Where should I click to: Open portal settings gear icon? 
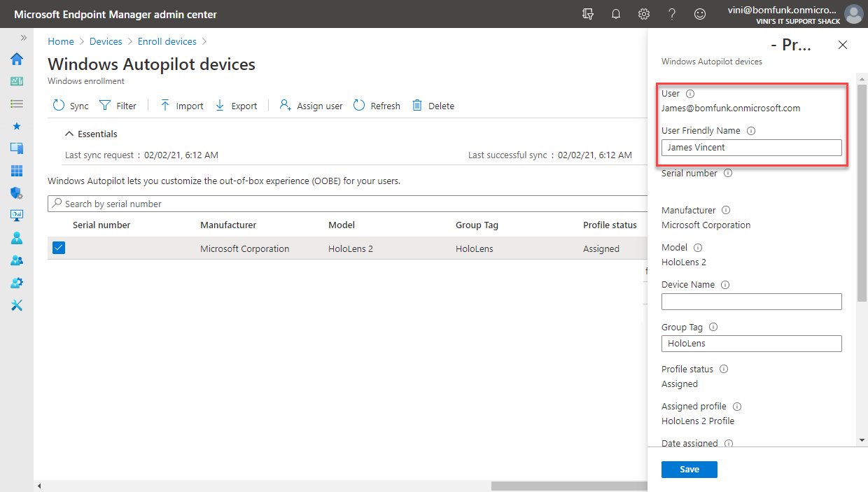[x=644, y=14]
